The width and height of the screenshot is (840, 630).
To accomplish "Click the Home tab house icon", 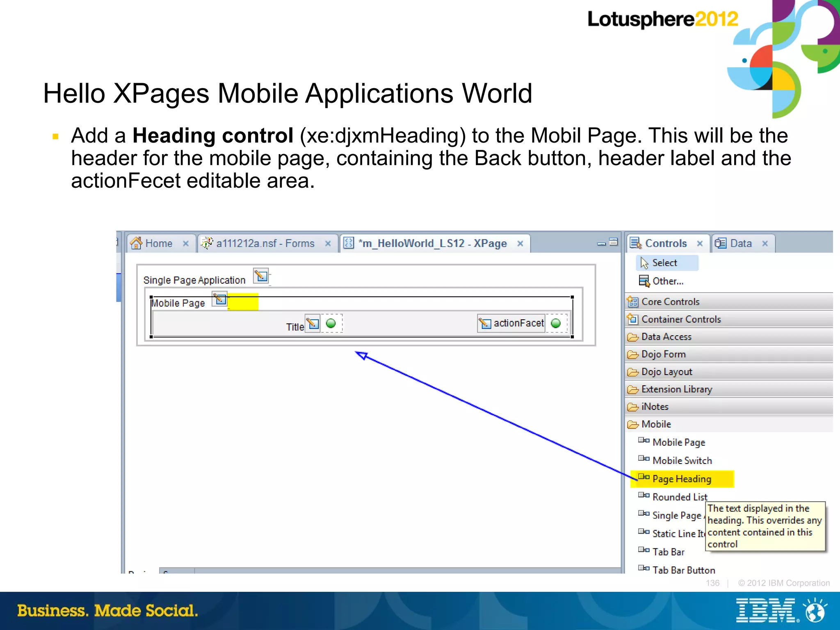I will click(136, 243).
